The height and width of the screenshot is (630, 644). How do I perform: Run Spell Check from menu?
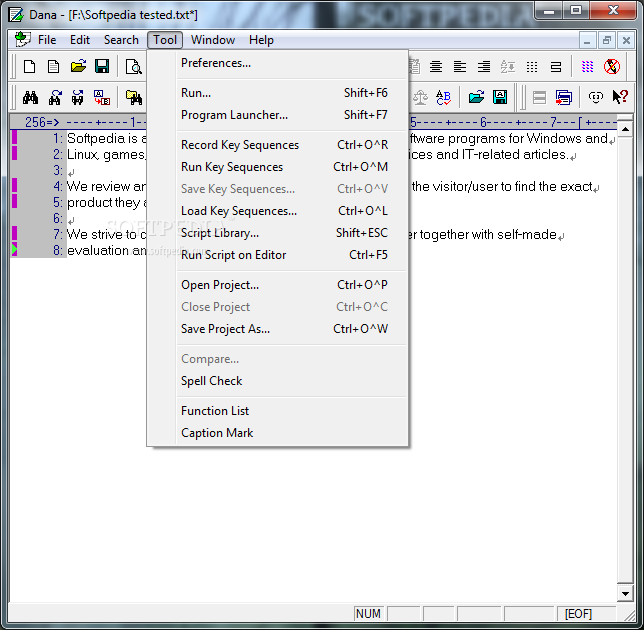click(278, 381)
